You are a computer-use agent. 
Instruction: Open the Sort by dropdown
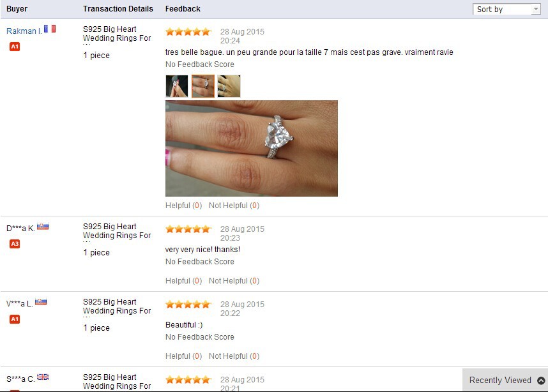pyautogui.click(x=506, y=9)
